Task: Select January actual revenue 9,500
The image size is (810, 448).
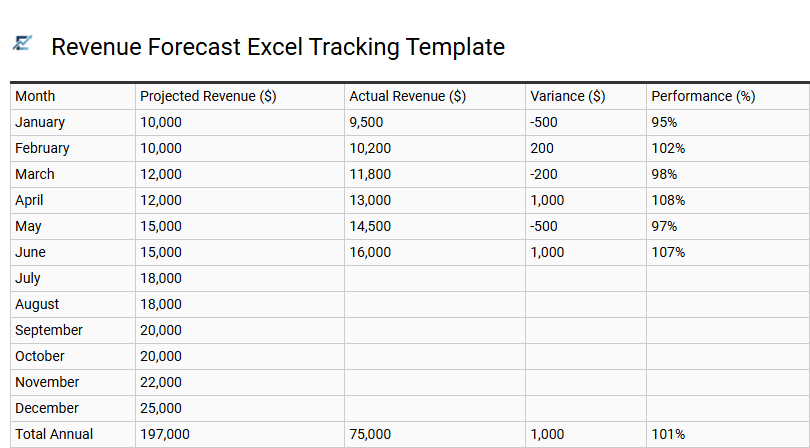Action: click(x=366, y=122)
